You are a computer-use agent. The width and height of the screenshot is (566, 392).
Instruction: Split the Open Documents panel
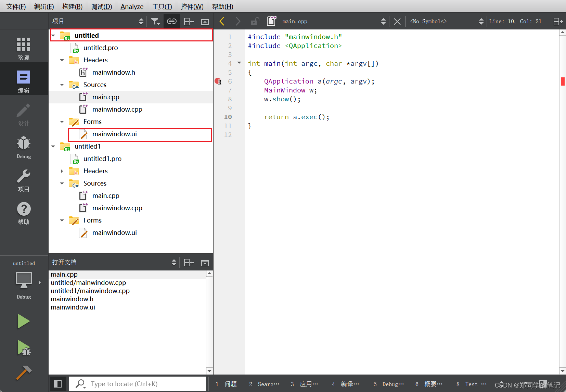[x=189, y=263]
